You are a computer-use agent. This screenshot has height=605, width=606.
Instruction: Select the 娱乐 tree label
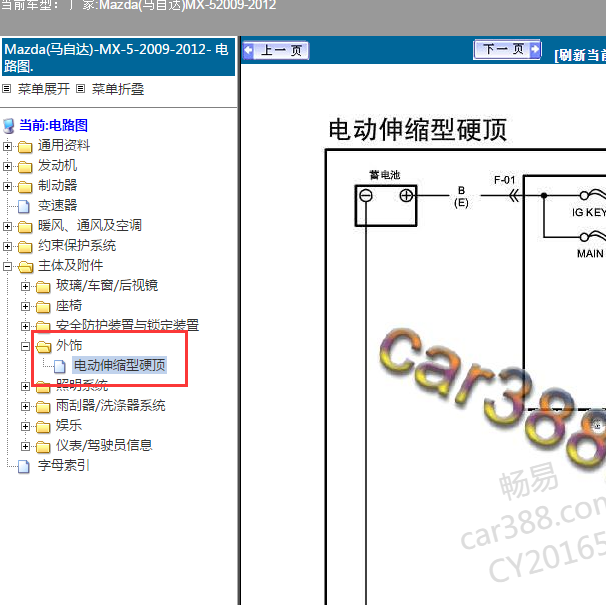pos(69,426)
